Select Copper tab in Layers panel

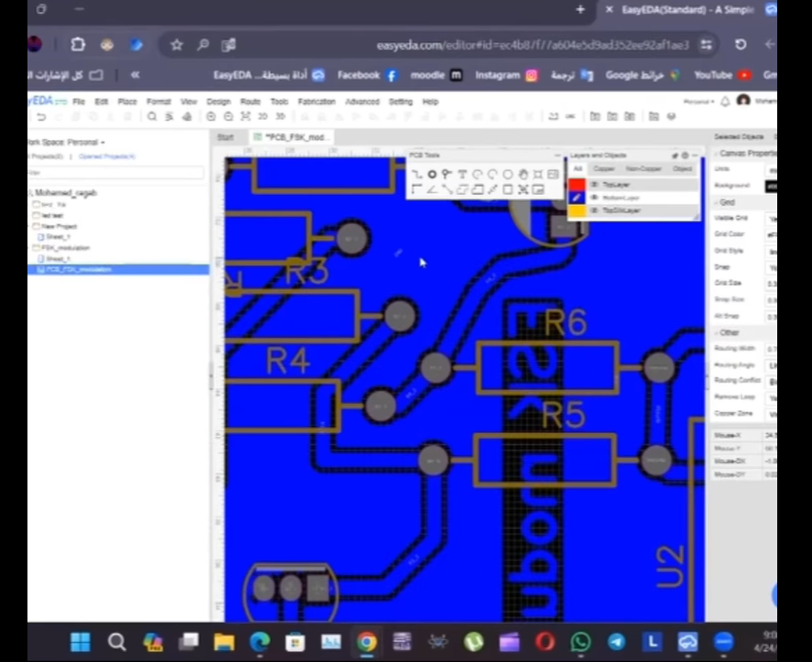[604, 169]
